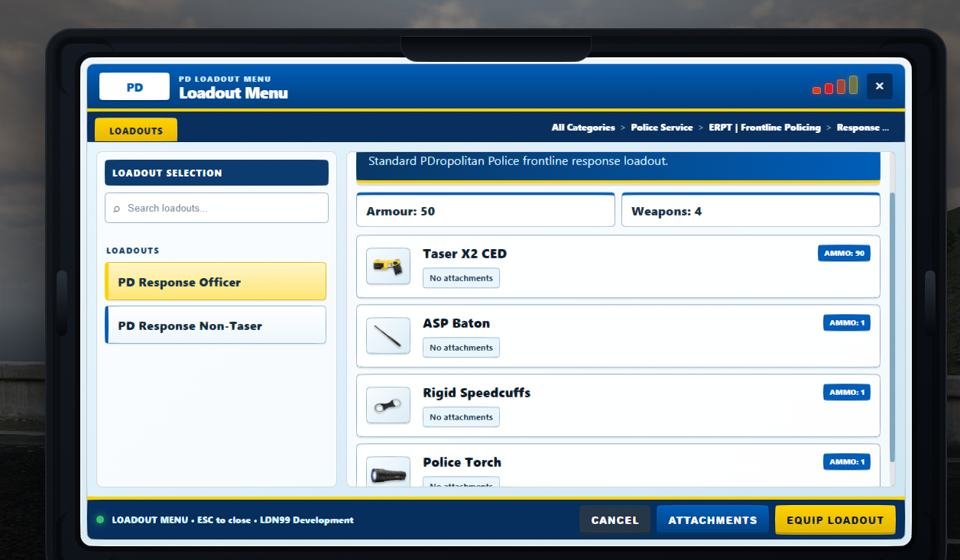This screenshot has width=960, height=560.
Task: Click the PD logo badge
Action: 135,87
